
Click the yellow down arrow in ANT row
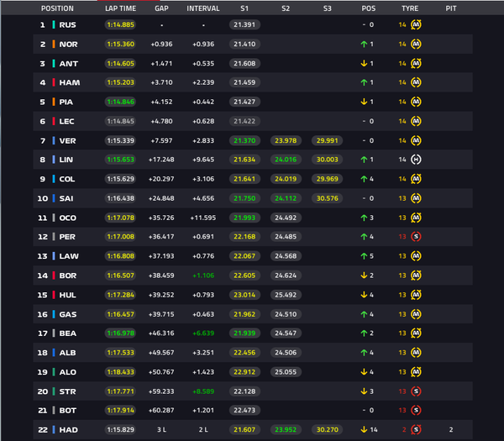tap(364, 63)
